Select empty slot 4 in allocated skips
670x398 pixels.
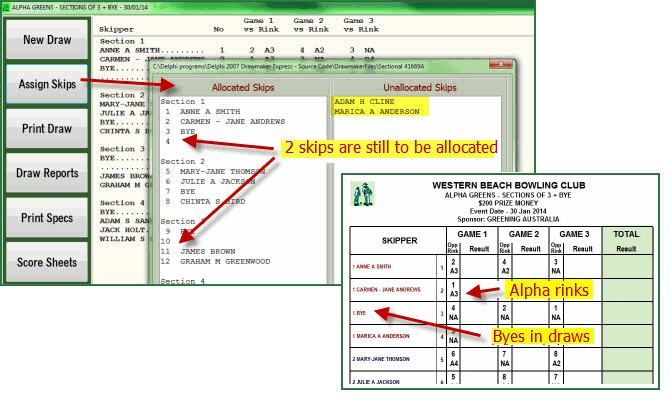click(168, 142)
